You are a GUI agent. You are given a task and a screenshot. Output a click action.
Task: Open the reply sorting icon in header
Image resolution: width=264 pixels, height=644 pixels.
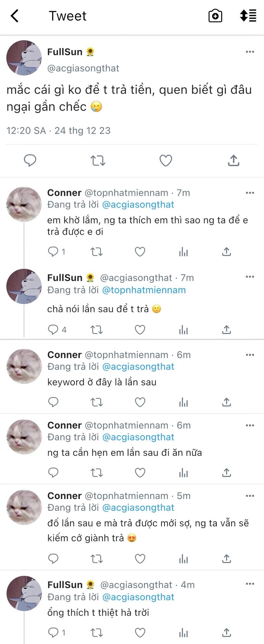[248, 16]
